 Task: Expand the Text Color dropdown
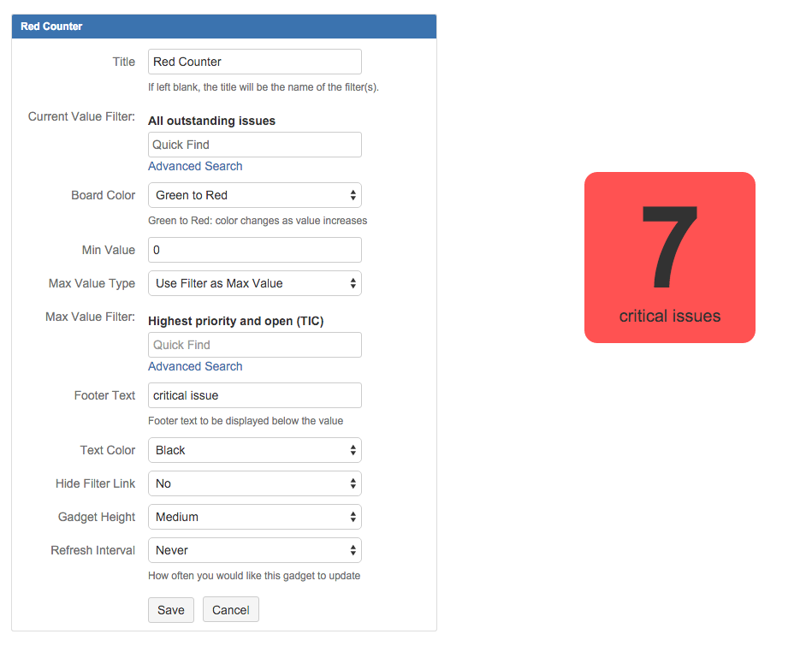(254, 450)
